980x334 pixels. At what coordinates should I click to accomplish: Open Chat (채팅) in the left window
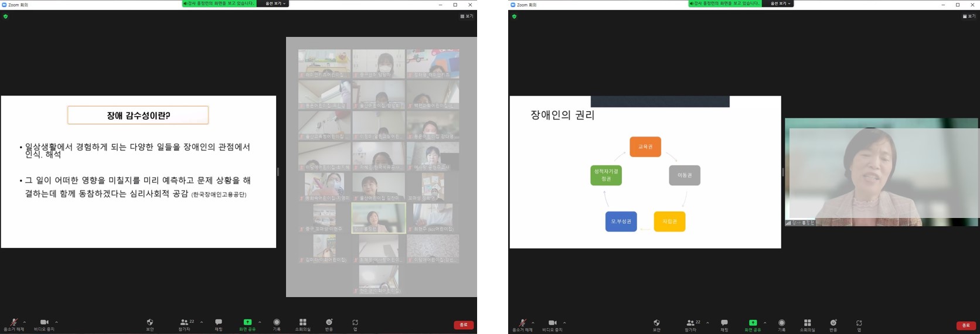(219, 323)
